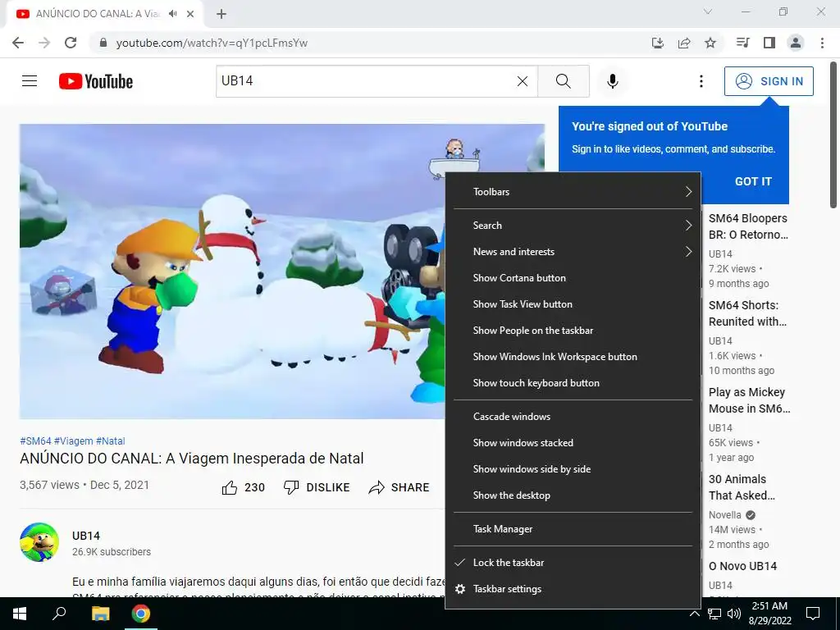Share this page from address bar
The image size is (840, 630).
click(684, 43)
